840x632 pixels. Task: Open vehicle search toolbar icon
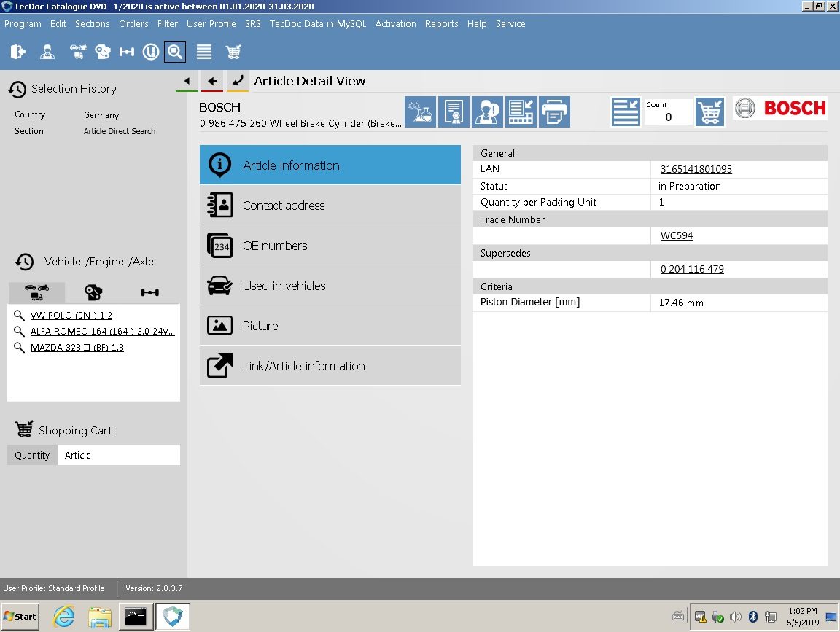78,52
